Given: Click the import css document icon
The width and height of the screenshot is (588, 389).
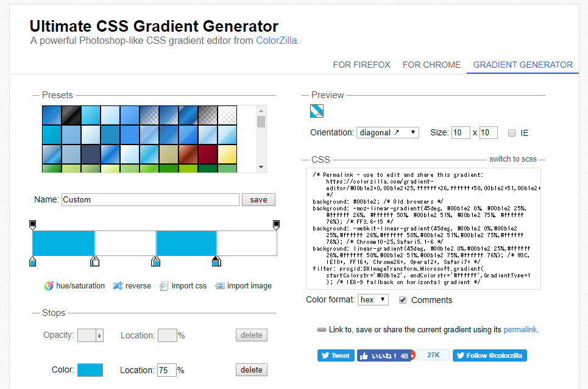Looking at the screenshot, I should (x=164, y=285).
